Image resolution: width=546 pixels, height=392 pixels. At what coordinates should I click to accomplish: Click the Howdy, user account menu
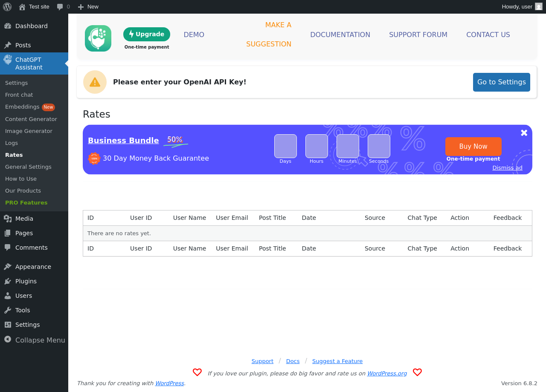pos(522,7)
